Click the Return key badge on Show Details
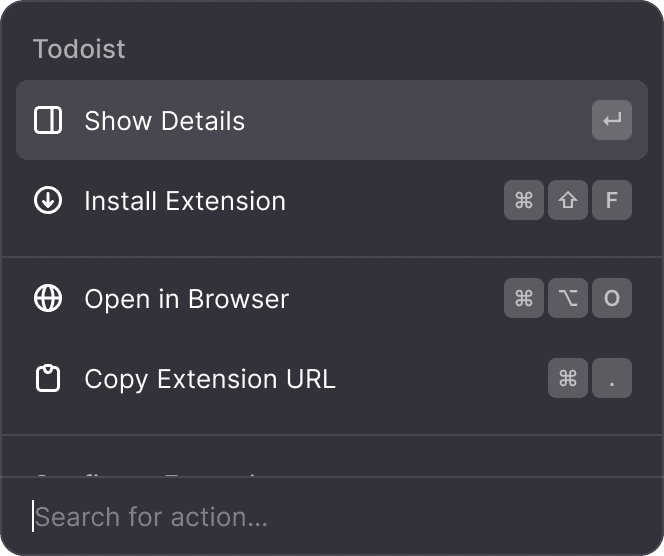 pos(612,121)
